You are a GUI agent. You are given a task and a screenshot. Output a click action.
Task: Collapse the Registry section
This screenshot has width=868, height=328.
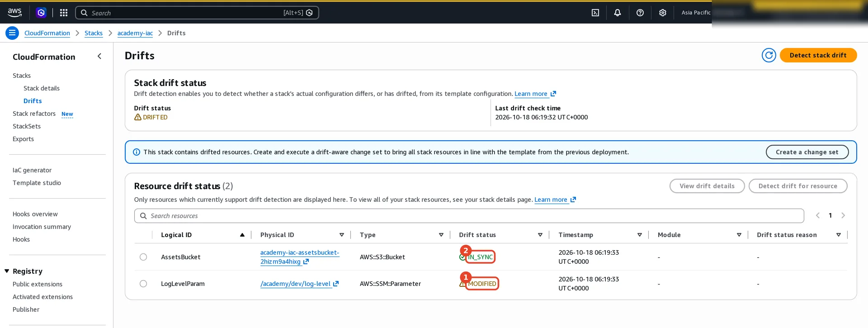(x=7, y=271)
